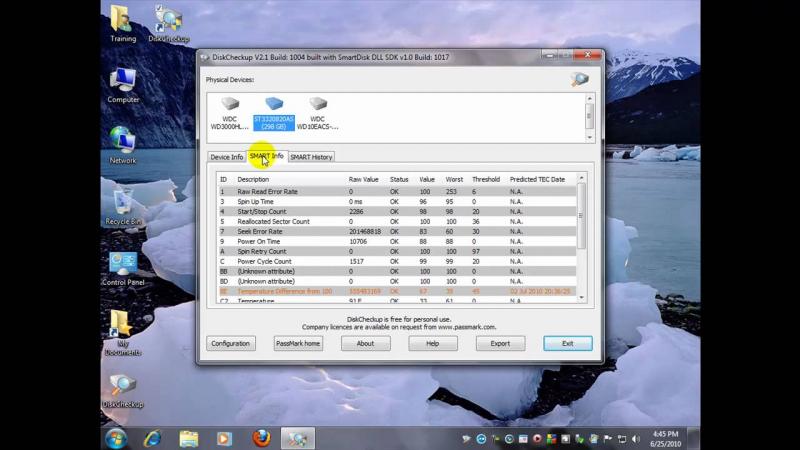Click the magnifier disk icon in DiskCheckup window
Screen dimensions: 800x450
click(x=579, y=79)
